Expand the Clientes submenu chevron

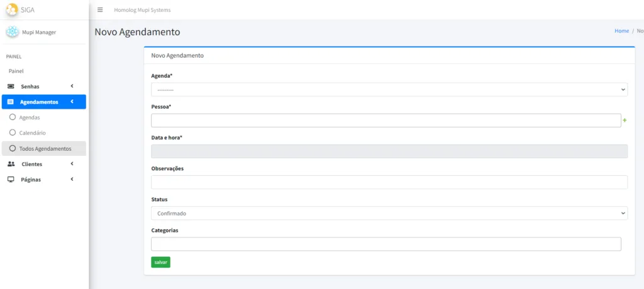pos(72,164)
